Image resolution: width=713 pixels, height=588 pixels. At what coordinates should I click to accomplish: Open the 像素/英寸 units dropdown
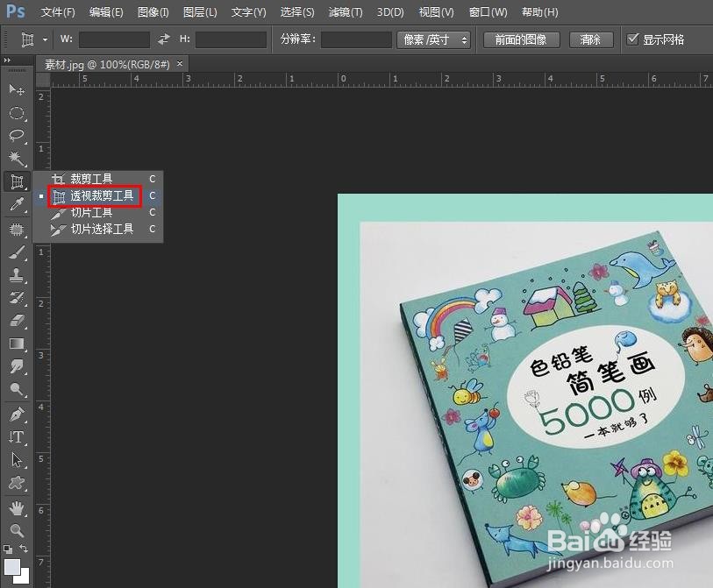click(x=434, y=39)
